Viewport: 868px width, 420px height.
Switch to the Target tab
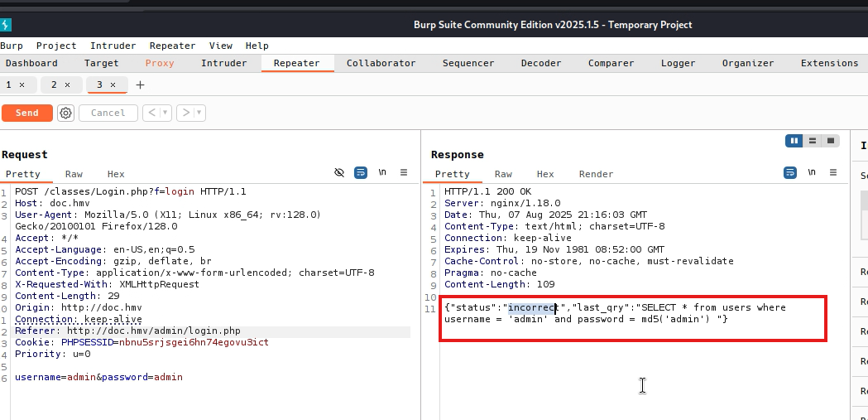pos(101,63)
